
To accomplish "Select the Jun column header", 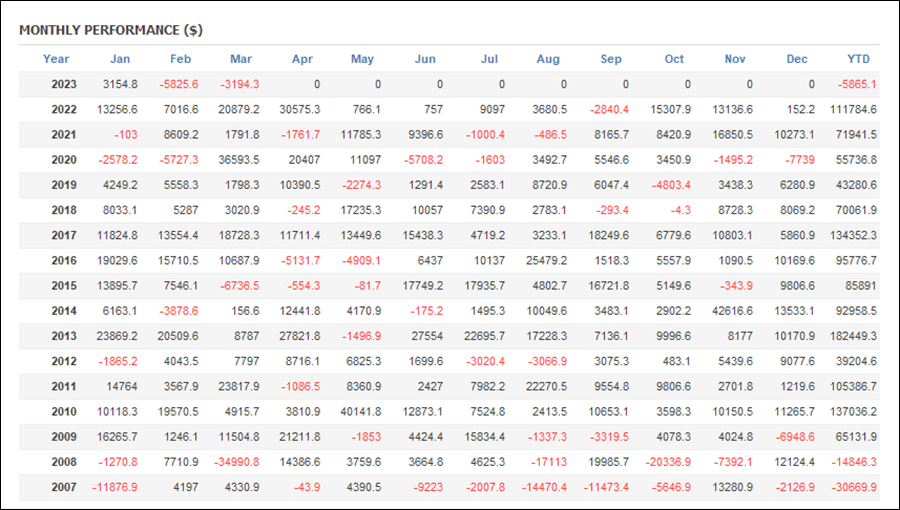I will point(425,59).
